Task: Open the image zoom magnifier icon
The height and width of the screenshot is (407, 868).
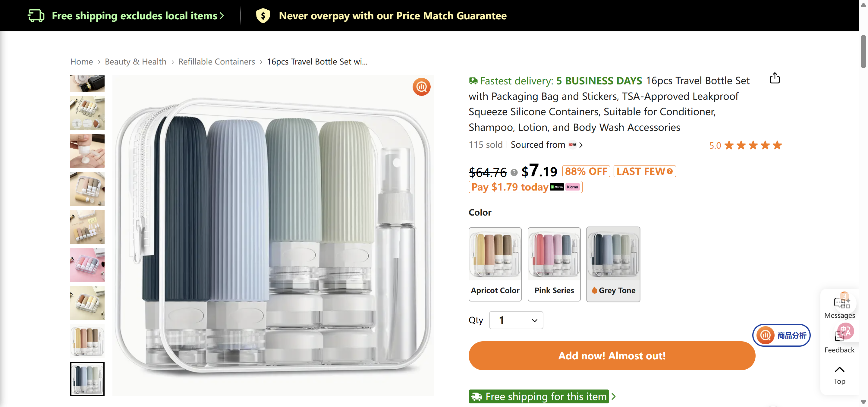Action: (421, 87)
